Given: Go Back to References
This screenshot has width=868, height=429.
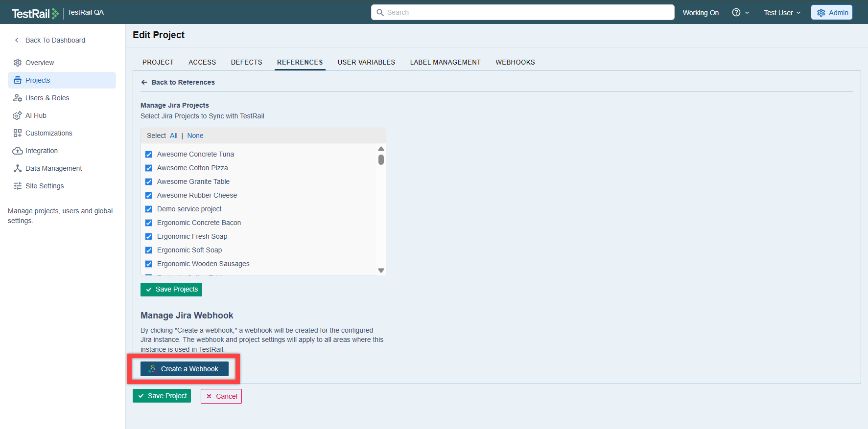Looking at the screenshot, I should point(178,82).
